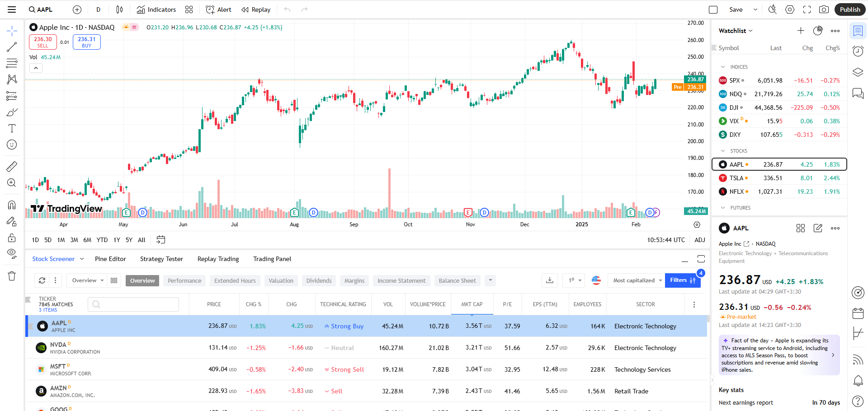Open alerts clock icon in right sidebar
Screen dimensions: 868x411
click(858, 51)
